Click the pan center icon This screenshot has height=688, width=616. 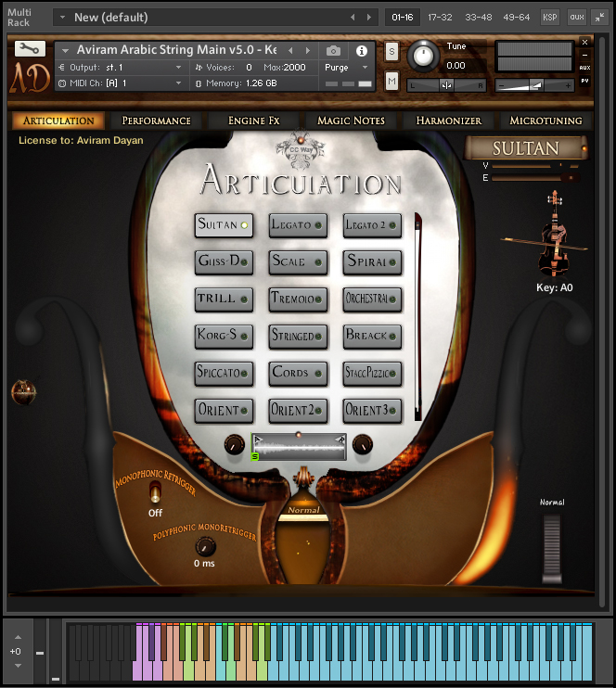446,85
